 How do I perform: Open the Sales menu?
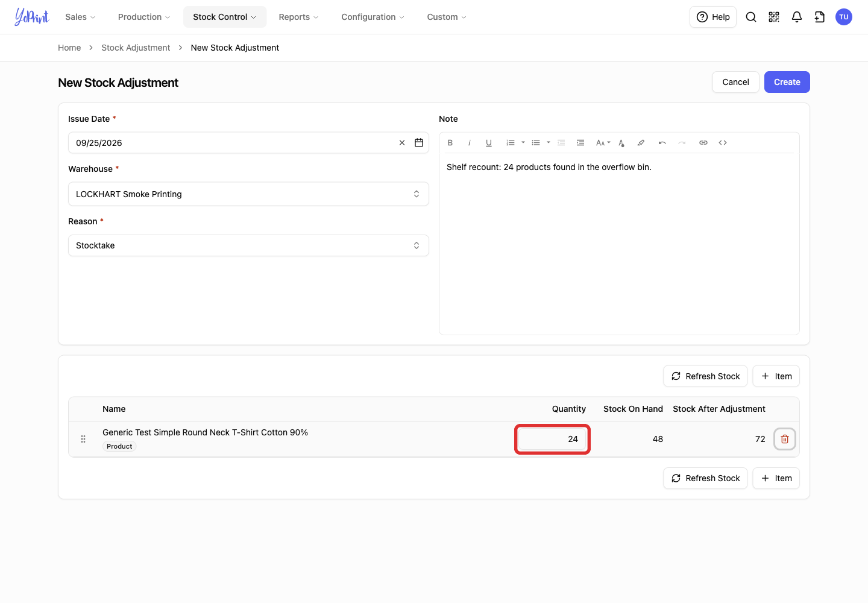(x=80, y=17)
